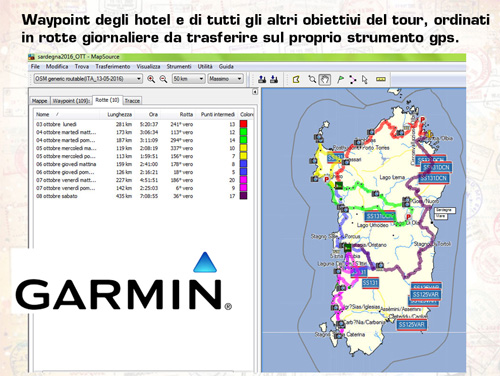This screenshot has width=500, height=376.
Task: Pick the selection arrow tool
Action: coord(365,79)
